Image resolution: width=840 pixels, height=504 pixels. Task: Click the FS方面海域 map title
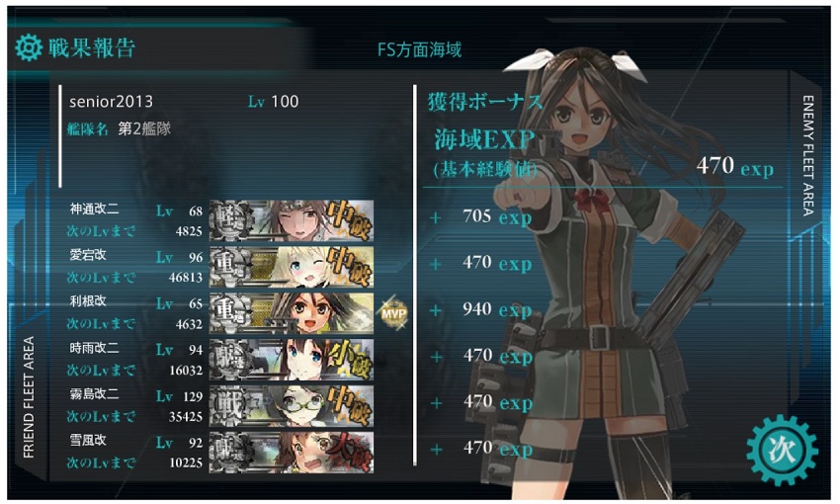(419, 49)
